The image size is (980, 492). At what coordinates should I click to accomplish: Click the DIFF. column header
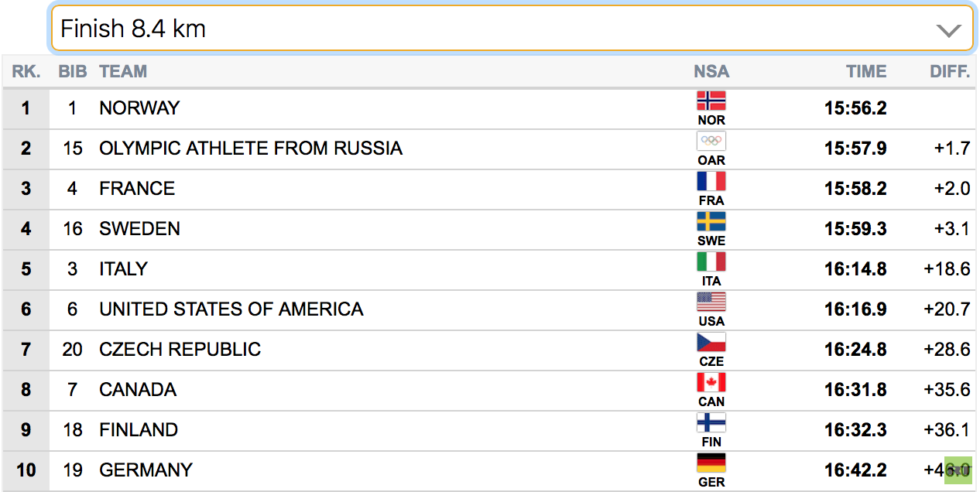(x=950, y=71)
